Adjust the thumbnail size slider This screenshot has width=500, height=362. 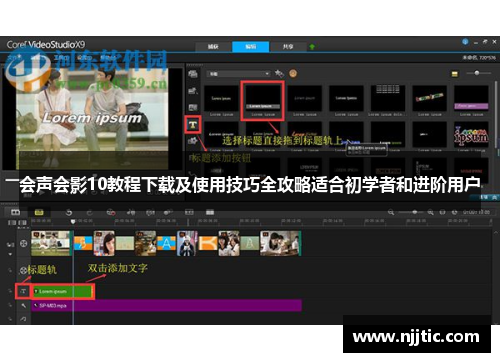478,73
